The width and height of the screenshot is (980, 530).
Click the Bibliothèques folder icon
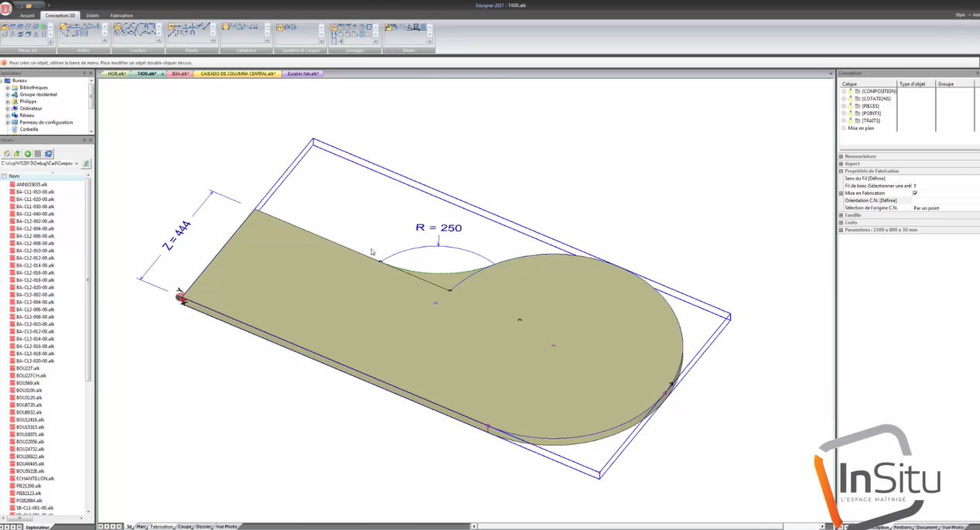15,87
